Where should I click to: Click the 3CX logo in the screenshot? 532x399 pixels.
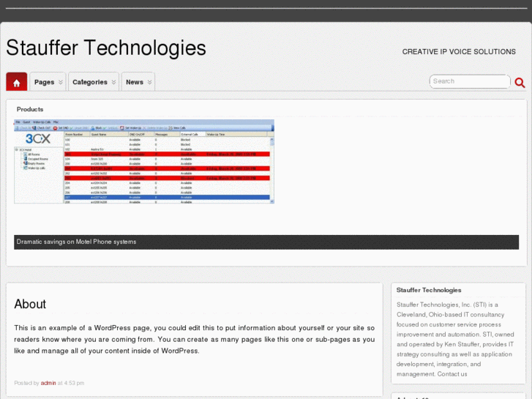point(38,138)
